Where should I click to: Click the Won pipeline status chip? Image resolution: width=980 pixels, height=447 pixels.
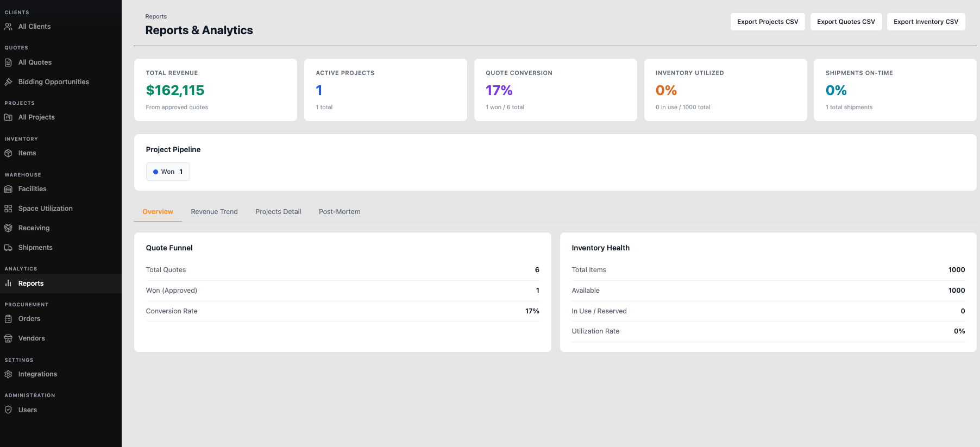[x=168, y=172]
